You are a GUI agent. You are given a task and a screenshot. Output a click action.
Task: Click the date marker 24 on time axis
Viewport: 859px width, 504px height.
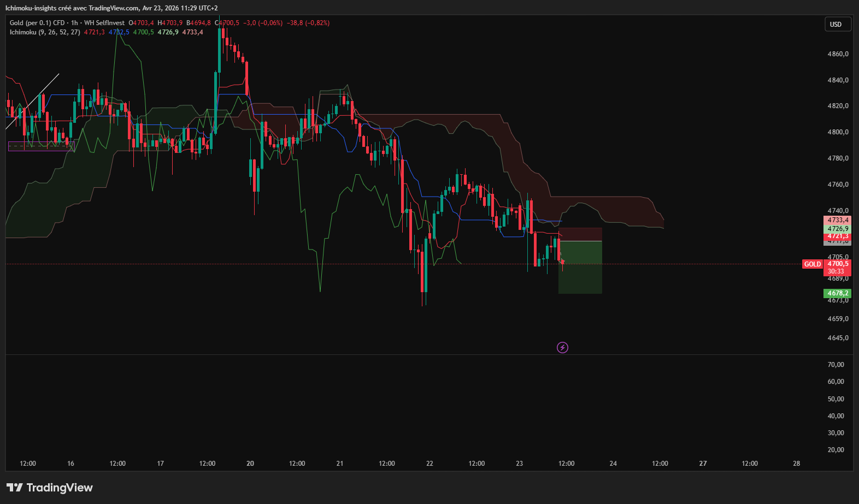point(613,464)
